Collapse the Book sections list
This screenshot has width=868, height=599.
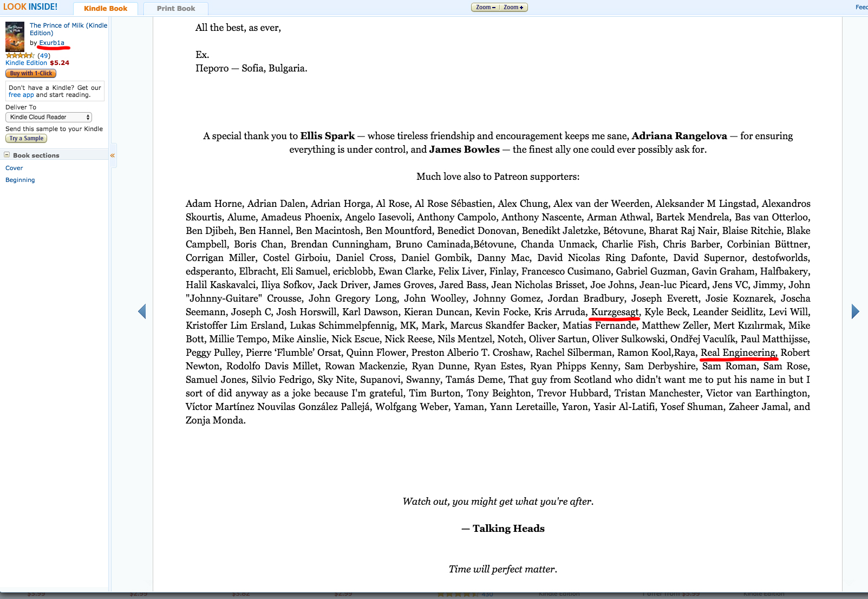pos(7,155)
